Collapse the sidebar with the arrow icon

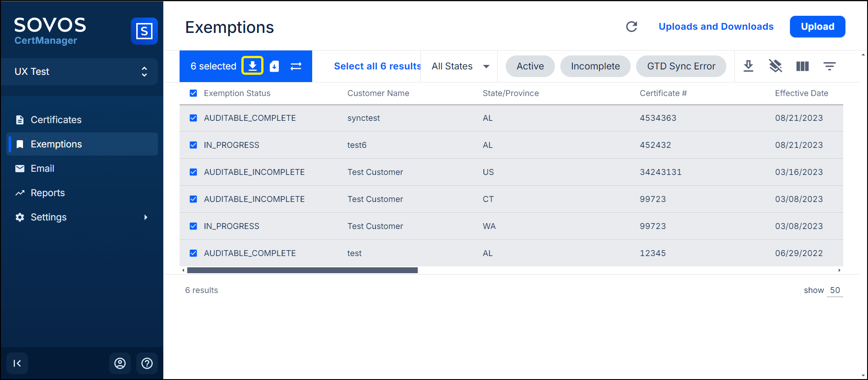(x=17, y=363)
